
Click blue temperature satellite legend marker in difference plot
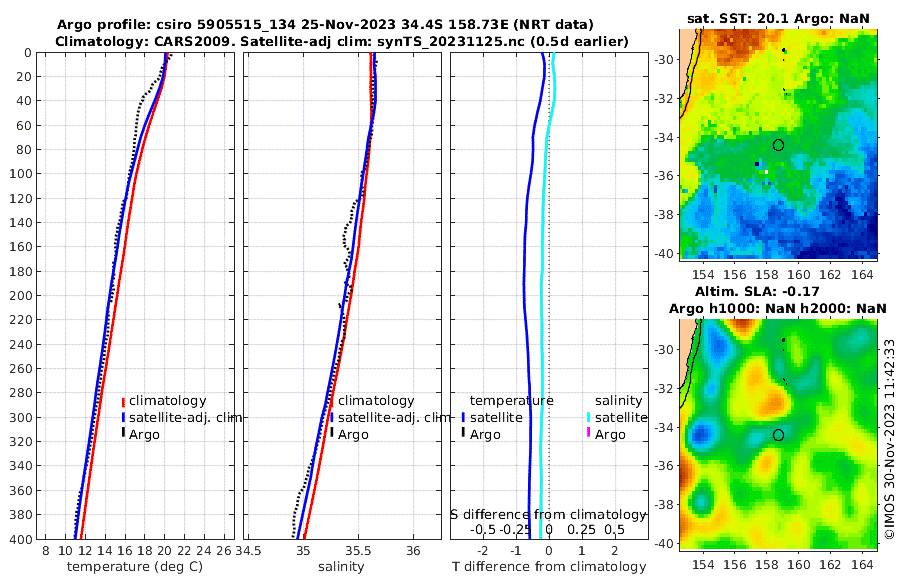click(x=463, y=417)
